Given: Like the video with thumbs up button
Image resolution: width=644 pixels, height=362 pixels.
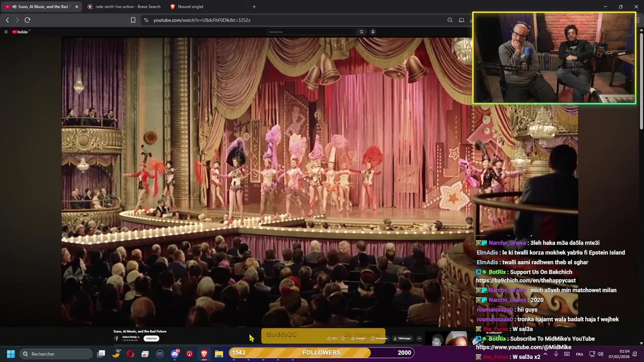Looking at the screenshot, I should [x=332, y=338].
